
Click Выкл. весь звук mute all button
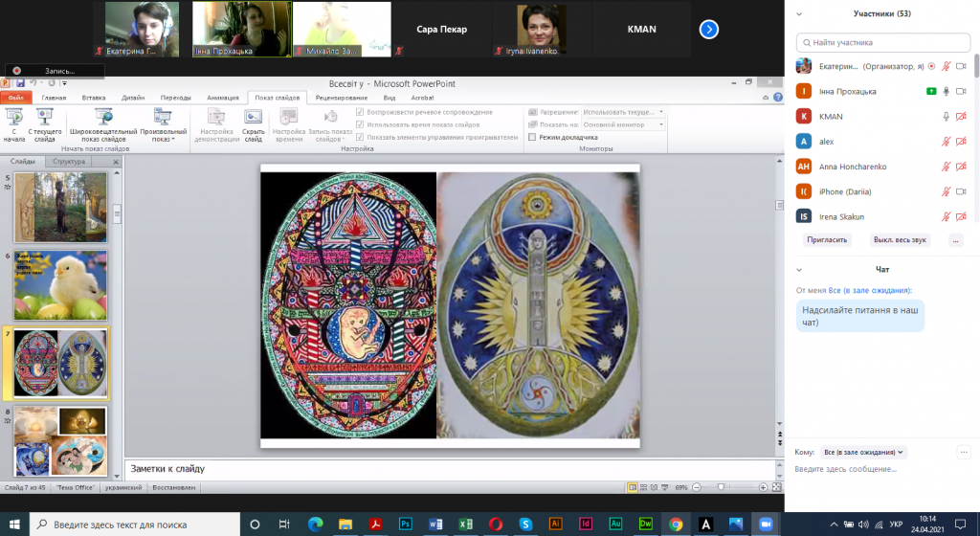pos(900,240)
